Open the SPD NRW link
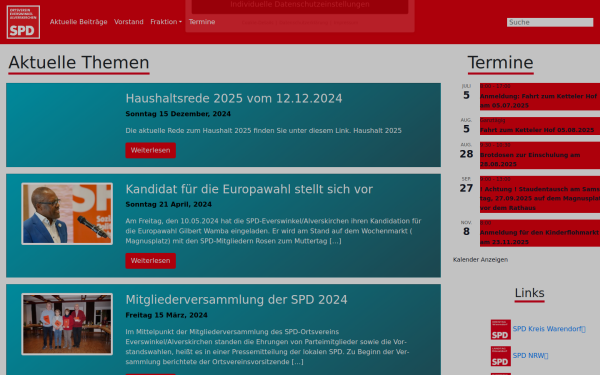Image resolution: width=600 pixels, height=375 pixels. pyautogui.click(x=530, y=355)
